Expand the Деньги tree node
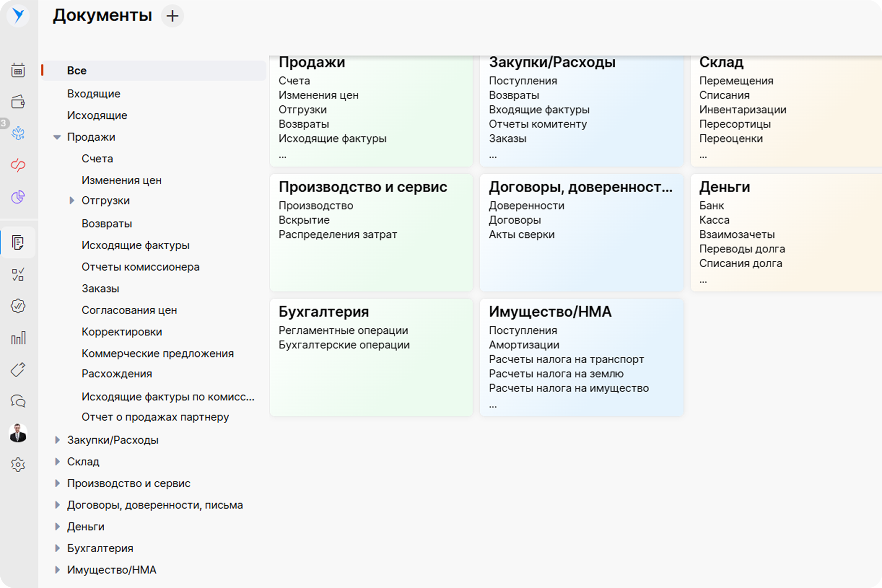This screenshot has width=882, height=588. pyautogui.click(x=57, y=527)
